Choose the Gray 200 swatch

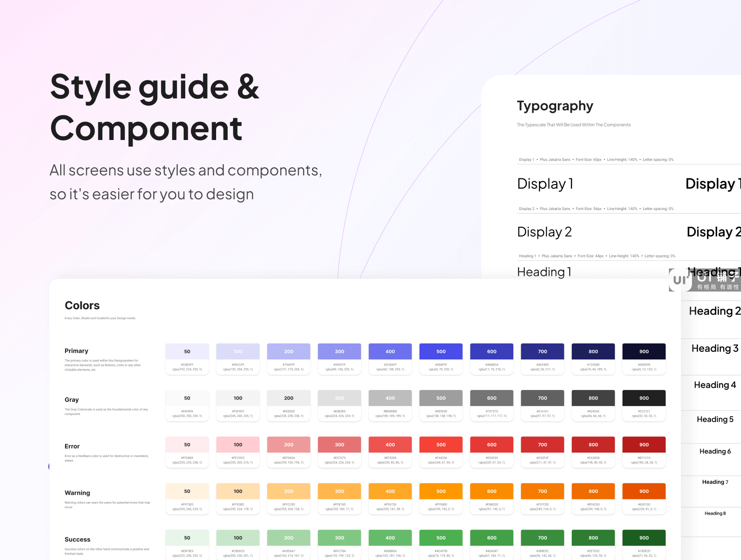pos(289,405)
